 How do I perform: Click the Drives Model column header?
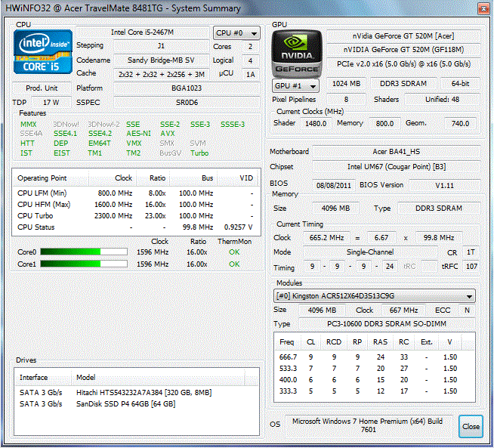158,378
